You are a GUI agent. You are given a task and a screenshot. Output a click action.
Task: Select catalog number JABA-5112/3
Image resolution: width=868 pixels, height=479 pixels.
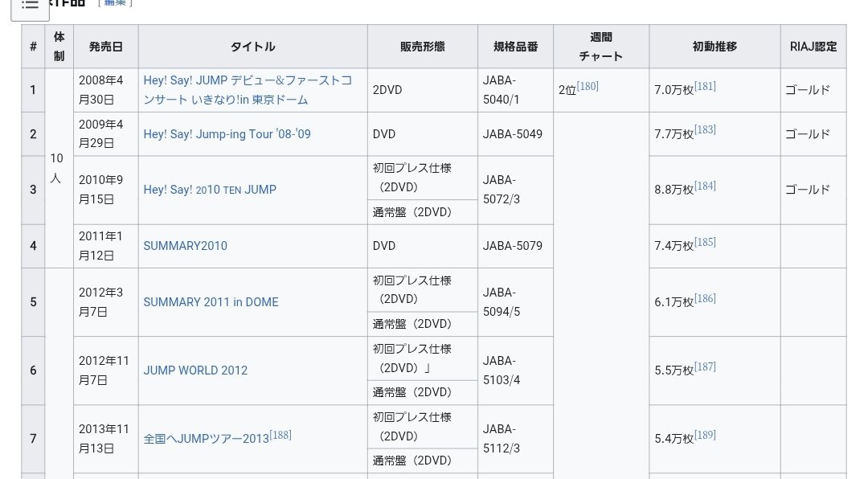pos(515,439)
